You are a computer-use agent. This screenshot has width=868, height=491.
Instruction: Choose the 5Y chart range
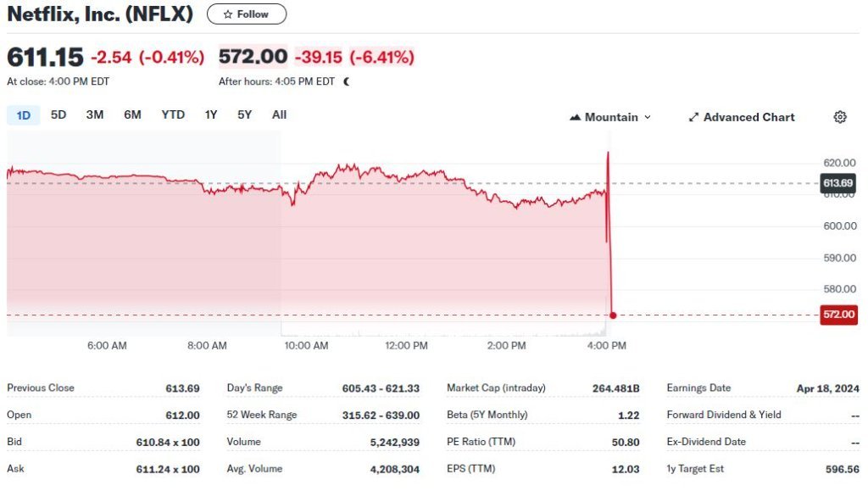(244, 114)
